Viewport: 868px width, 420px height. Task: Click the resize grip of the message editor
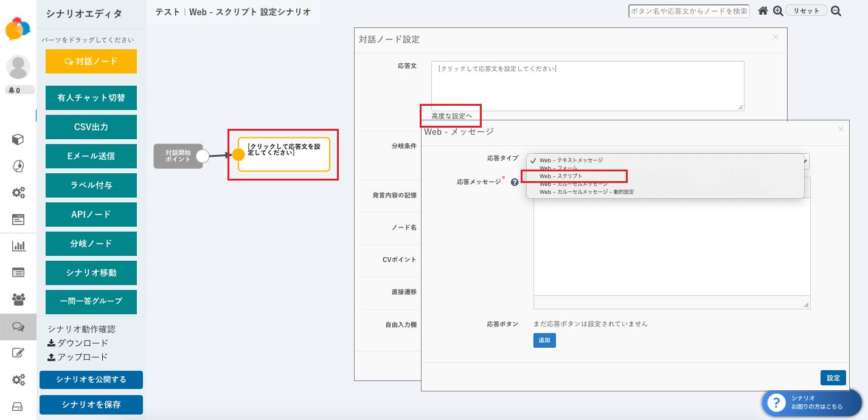pos(806,305)
